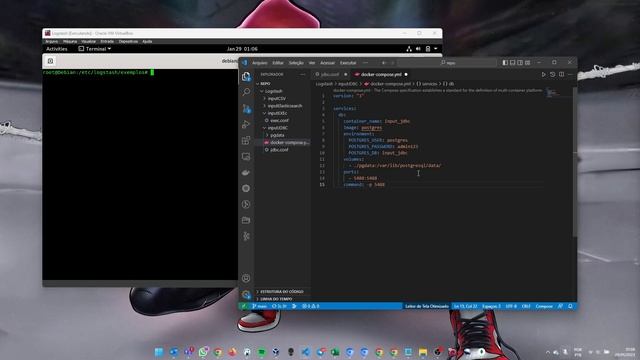This screenshot has width=640, height=360.
Task: Open Activities in the Debian VM top bar
Action: (57, 49)
